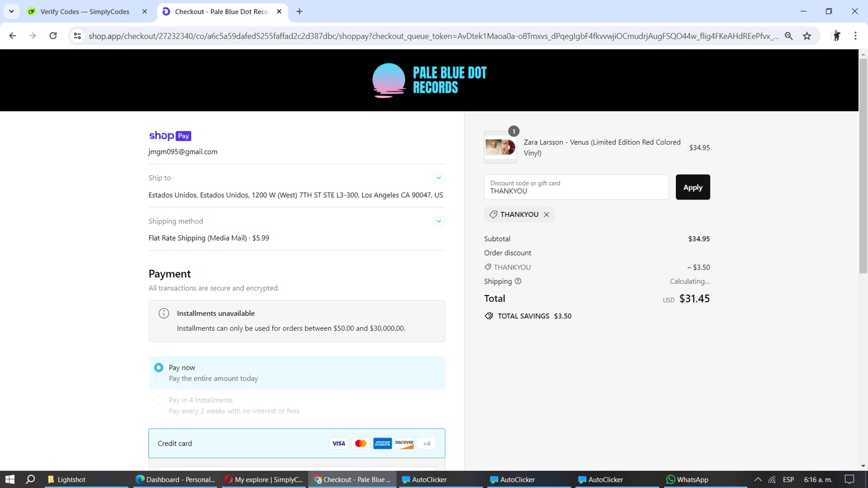
Task: Reload the checkout page
Action: pos(53,36)
